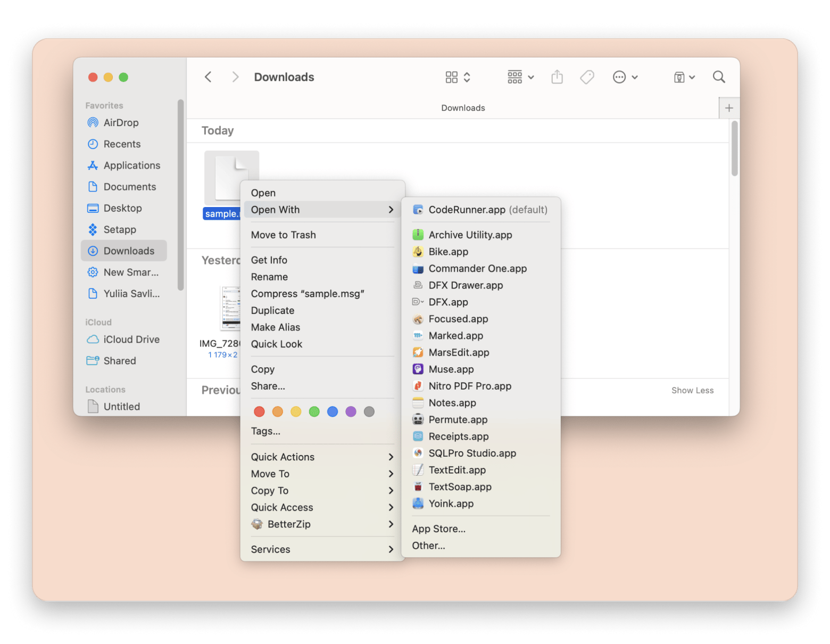This screenshot has height=644, width=830.
Task: Click the back navigation arrow
Action: [209, 77]
